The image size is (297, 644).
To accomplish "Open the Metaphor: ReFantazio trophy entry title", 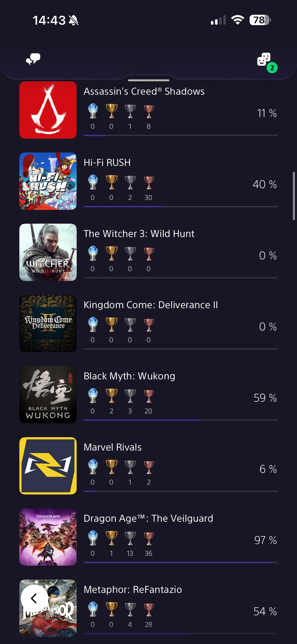I will tap(133, 589).
